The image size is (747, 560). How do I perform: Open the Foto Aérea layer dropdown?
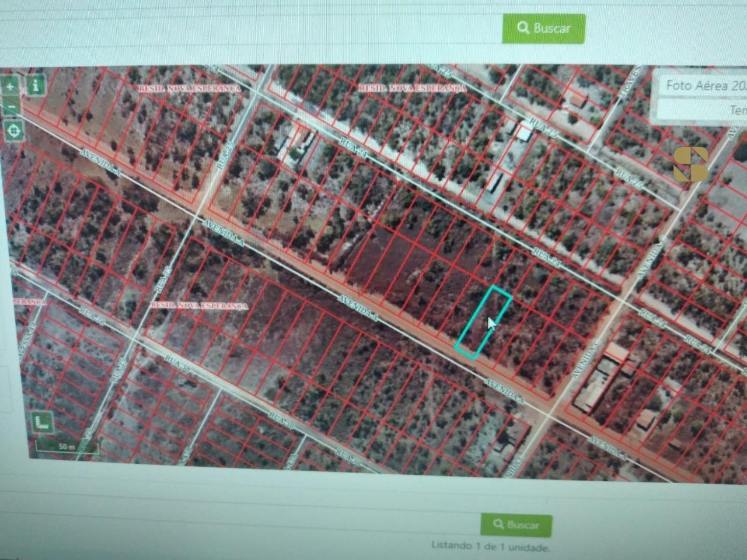[700, 85]
